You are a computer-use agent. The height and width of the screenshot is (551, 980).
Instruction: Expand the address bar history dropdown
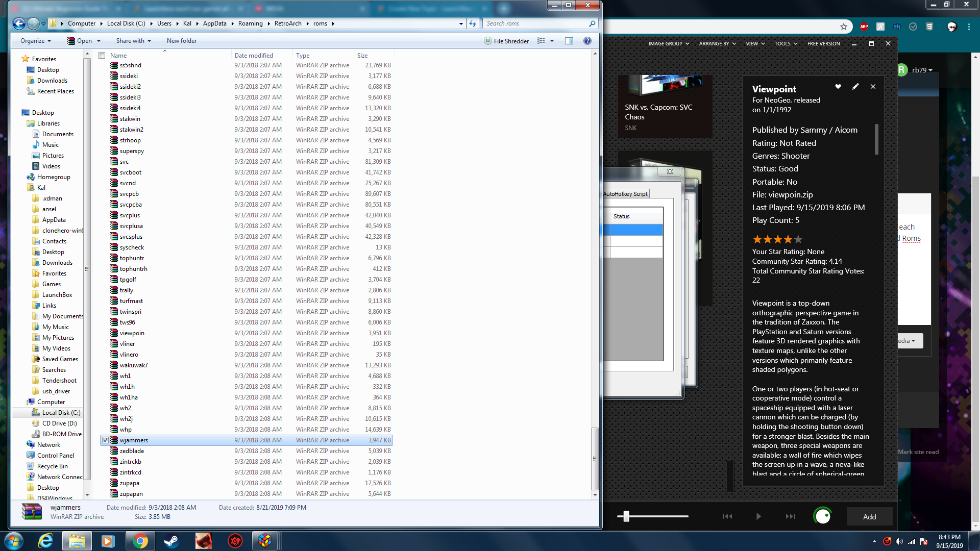pos(461,23)
